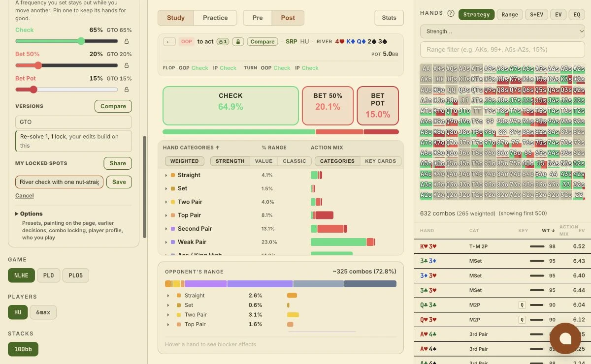
Task: Save the locked spot name
Action: click(x=119, y=182)
